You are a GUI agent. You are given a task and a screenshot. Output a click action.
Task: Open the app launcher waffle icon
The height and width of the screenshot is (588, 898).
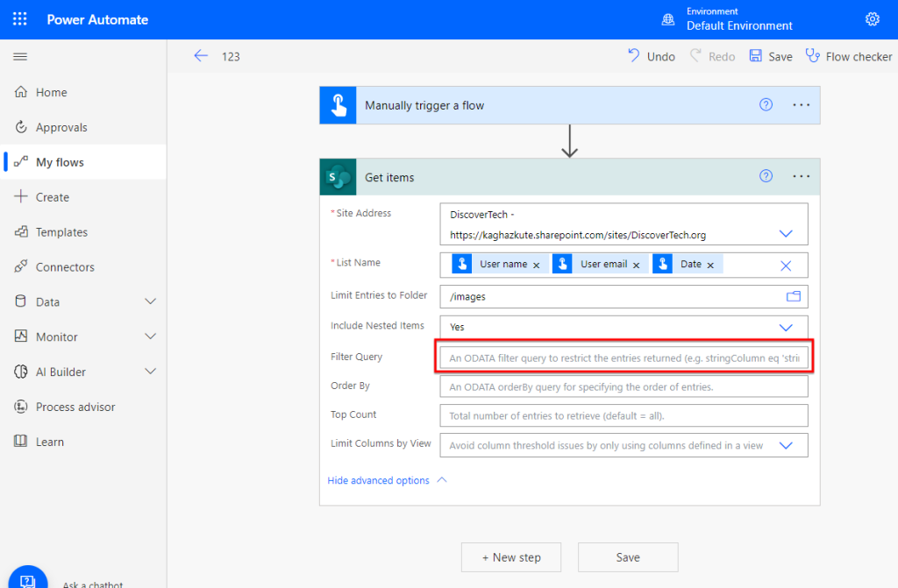click(20, 19)
